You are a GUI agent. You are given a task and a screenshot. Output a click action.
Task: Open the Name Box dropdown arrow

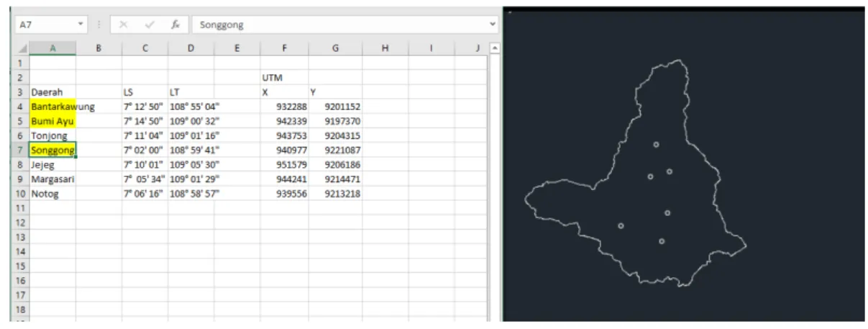[x=81, y=24]
